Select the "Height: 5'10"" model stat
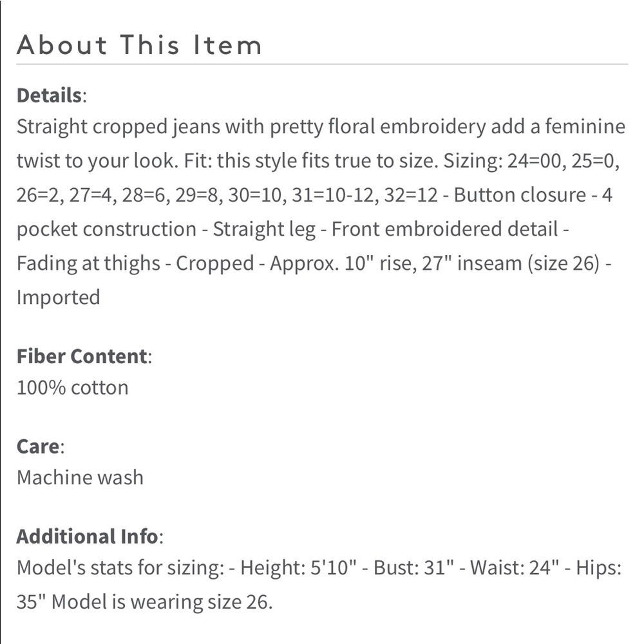 click(297, 568)
